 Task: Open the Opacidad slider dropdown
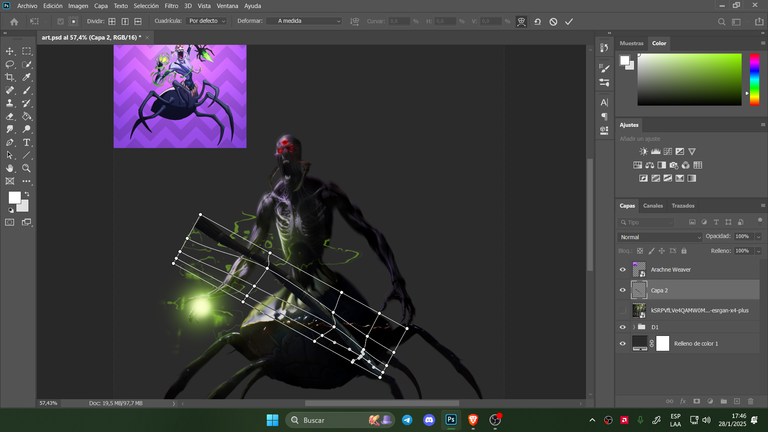coord(759,237)
